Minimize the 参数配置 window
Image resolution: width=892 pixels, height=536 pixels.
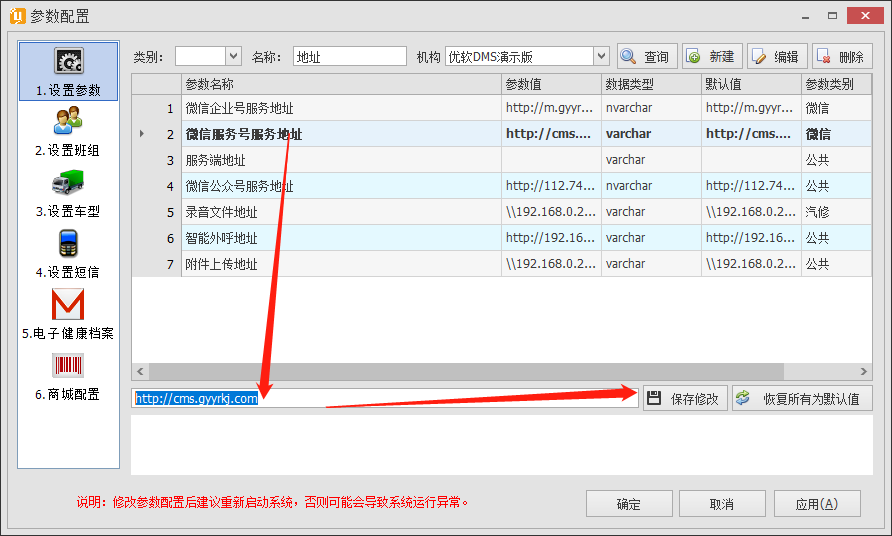coord(806,17)
